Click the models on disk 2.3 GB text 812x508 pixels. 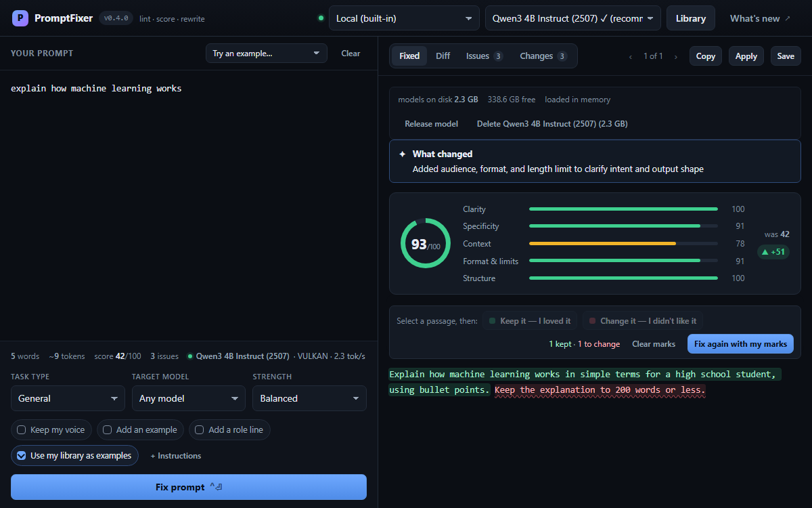point(438,100)
